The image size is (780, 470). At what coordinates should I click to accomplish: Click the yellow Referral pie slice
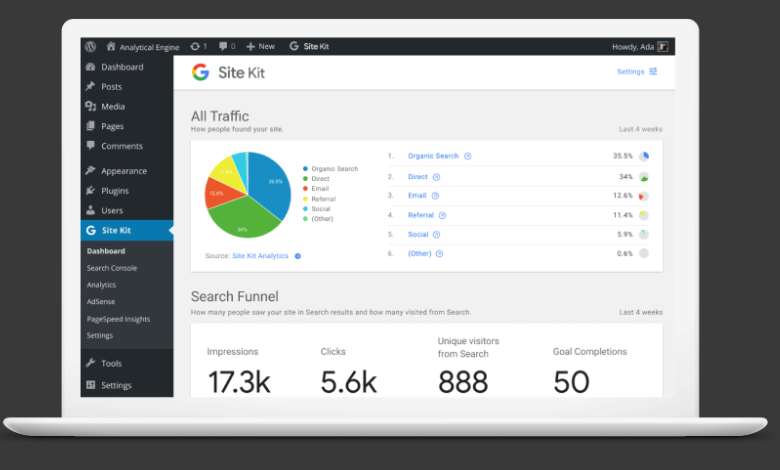tap(227, 174)
